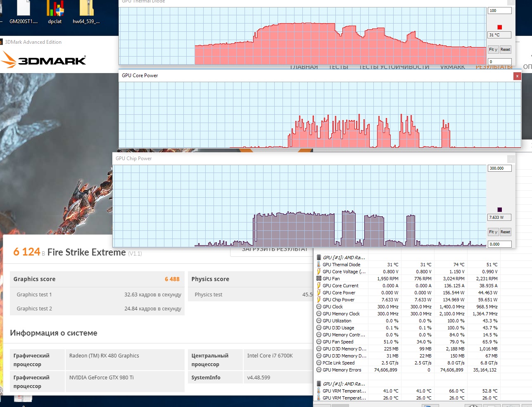Open the ГЛАВНАЯ tab in 3DMark
The height and width of the screenshot is (407, 532).
(304, 67)
